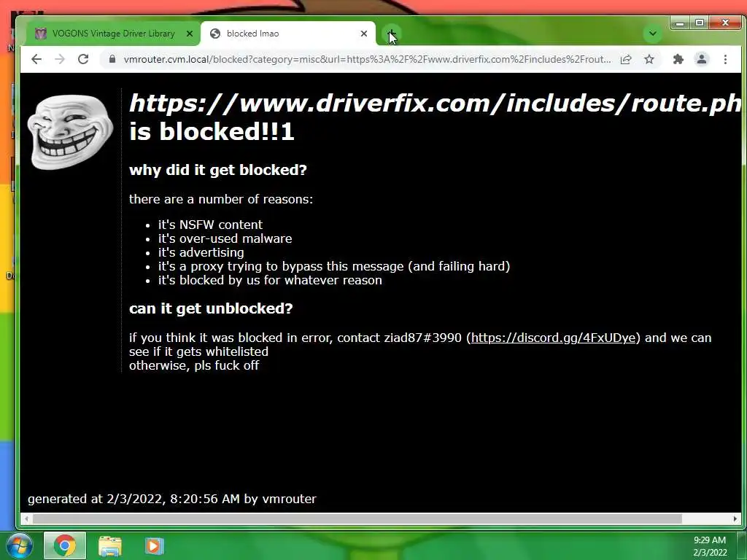Click the horizontal scrollbar right arrow

click(735, 518)
